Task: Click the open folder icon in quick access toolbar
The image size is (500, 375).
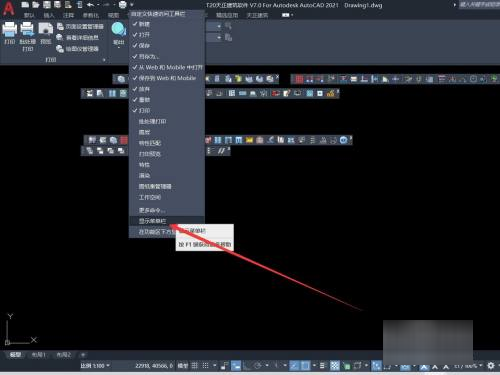Action: (x=36, y=5)
